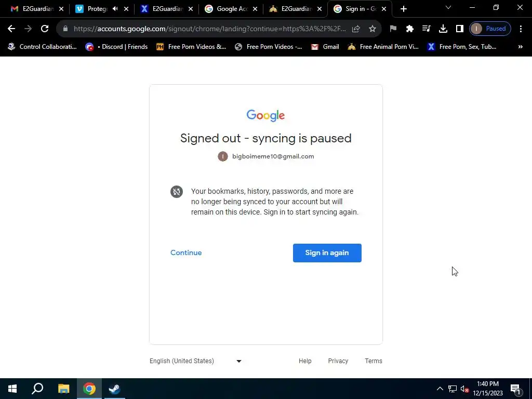Image resolution: width=532 pixels, height=399 pixels.
Task: Switch to the Google Account tab
Action: 231,9
